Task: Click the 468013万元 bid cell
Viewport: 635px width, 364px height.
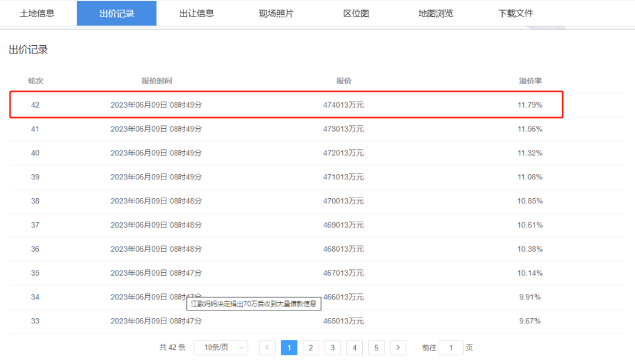Action: 343,249
